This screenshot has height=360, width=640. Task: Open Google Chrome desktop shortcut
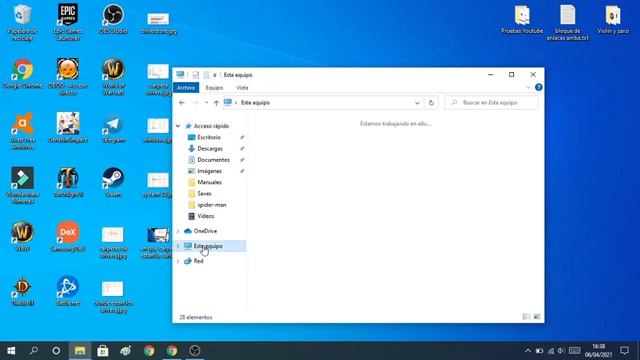point(22,74)
